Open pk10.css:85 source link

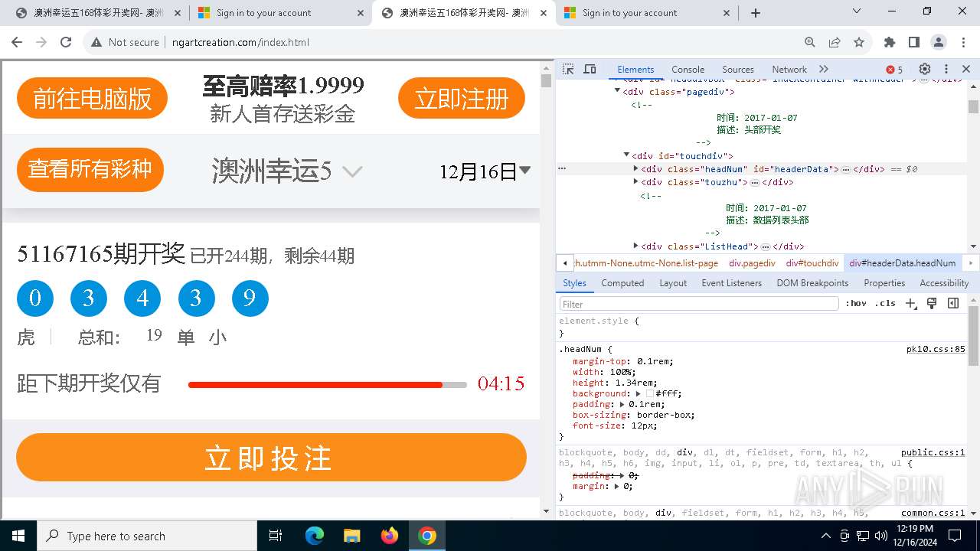pos(936,349)
